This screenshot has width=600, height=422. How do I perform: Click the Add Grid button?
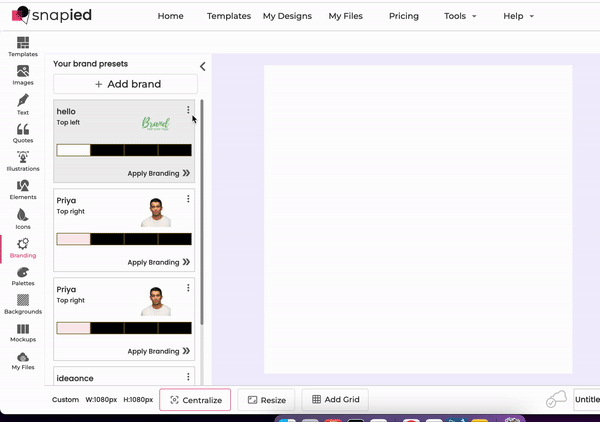335,399
